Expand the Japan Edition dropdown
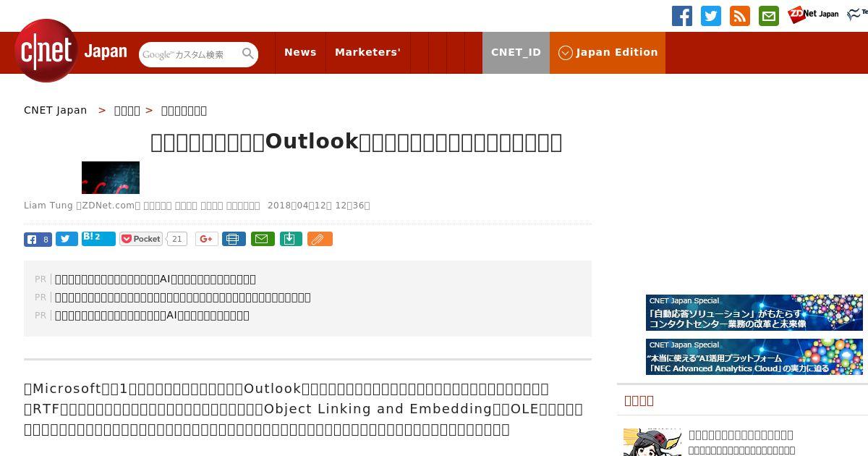 608,52
